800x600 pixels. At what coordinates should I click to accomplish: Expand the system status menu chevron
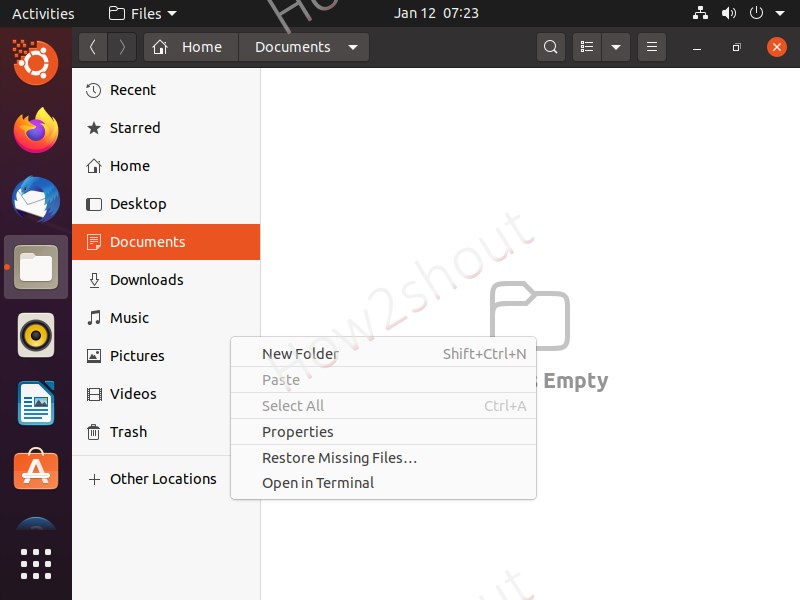pos(781,13)
